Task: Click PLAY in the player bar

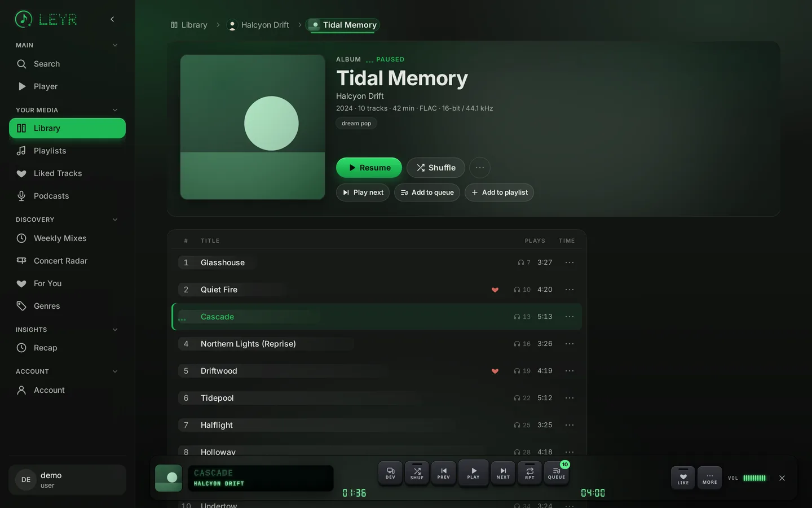Action: point(474,473)
